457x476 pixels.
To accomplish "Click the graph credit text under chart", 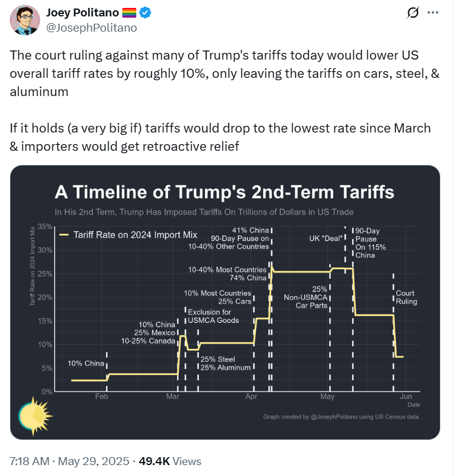I will click(x=341, y=416).
